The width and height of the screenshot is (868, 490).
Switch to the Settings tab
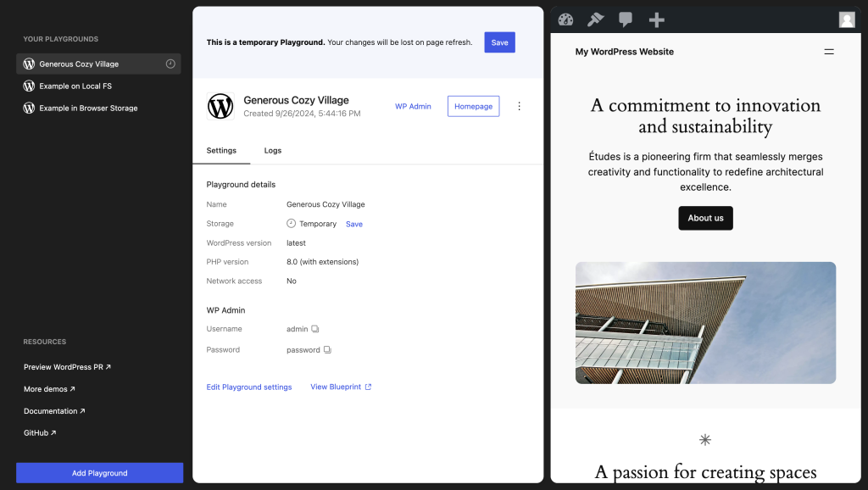pos(221,151)
